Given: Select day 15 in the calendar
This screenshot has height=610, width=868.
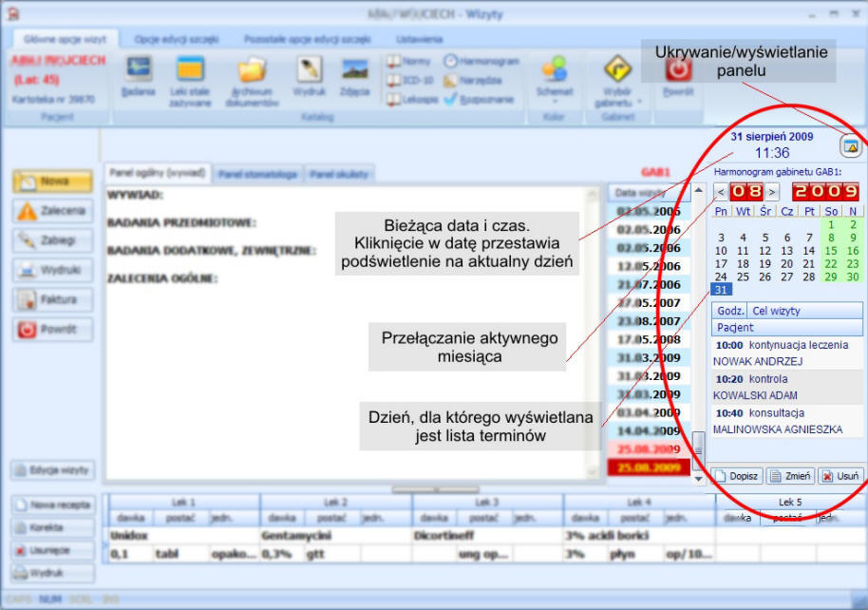Looking at the screenshot, I should coord(829,251).
